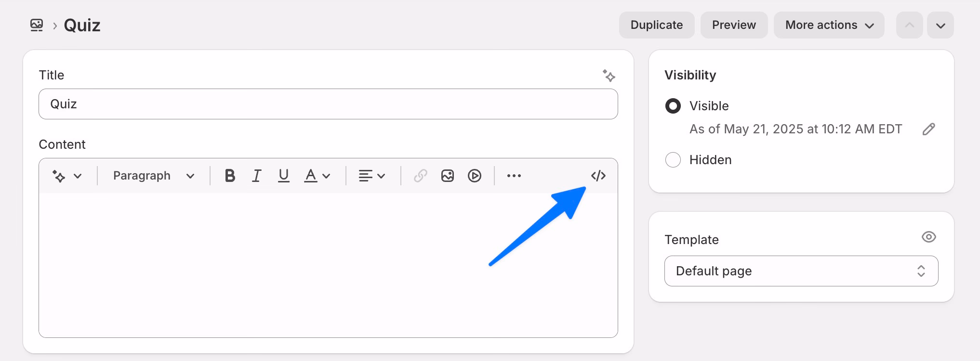Switch editor to HTML code view

point(598,176)
